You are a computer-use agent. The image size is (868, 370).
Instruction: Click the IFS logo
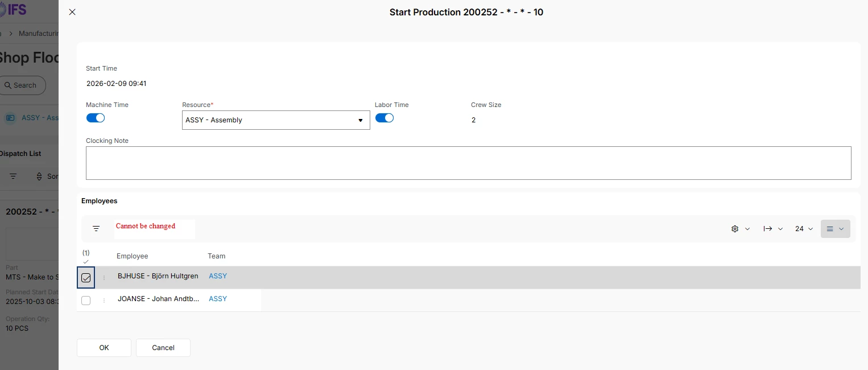pyautogui.click(x=13, y=10)
